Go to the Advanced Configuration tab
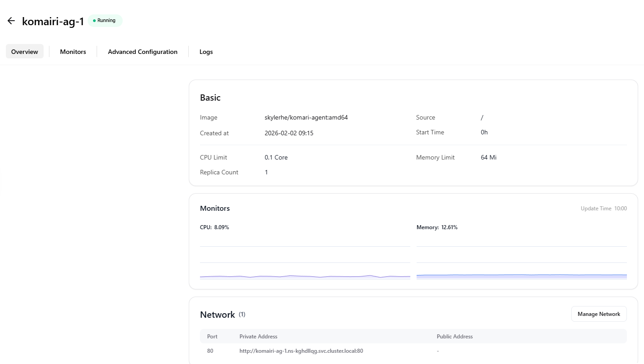The width and height of the screenshot is (644, 364). point(142,52)
